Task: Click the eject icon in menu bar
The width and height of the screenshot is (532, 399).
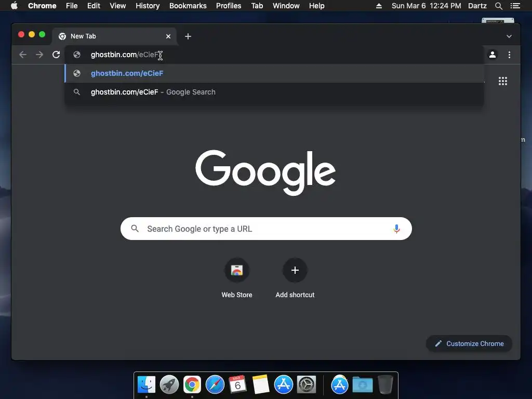Action: tap(379, 6)
